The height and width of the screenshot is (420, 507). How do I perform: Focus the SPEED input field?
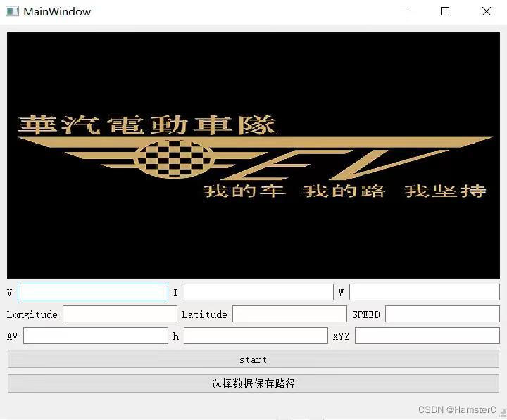pos(443,314)
